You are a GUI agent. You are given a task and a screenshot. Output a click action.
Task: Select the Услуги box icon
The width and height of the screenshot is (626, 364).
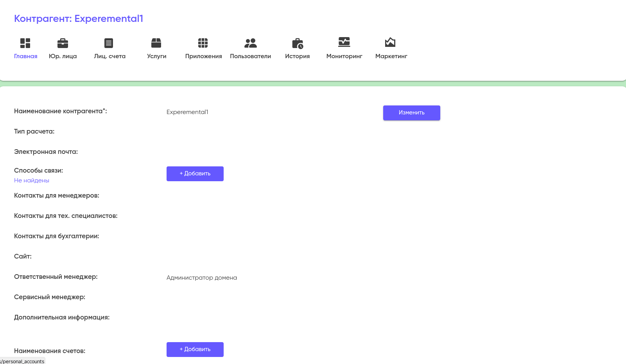156,43
